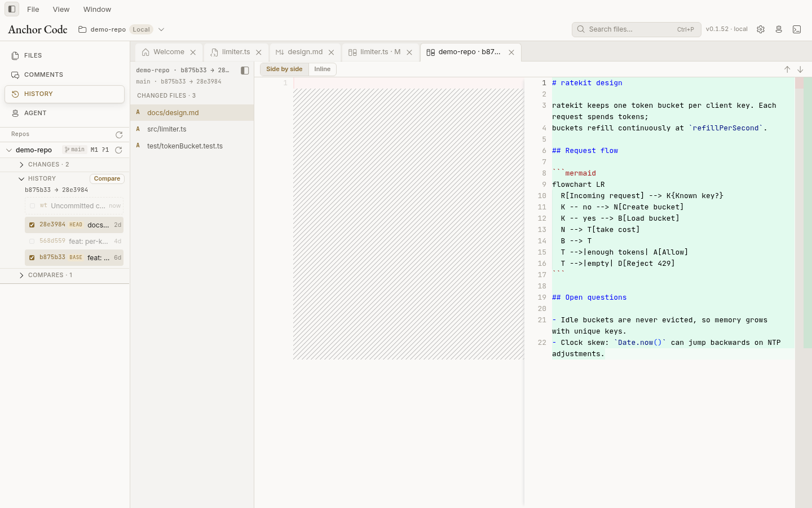The height and width of the screenshot is (508, 812).
Task: Switch diff to Side by side view
Action: click(284, 69)
